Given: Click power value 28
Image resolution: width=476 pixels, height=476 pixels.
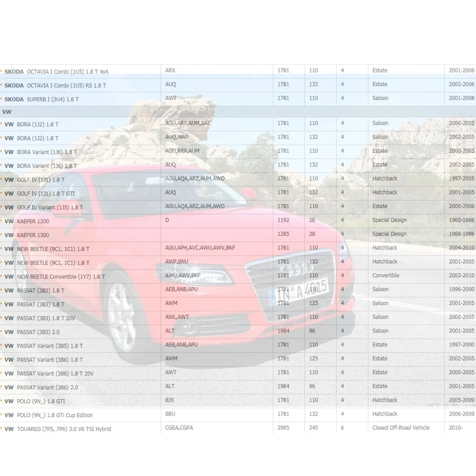Looking at the screenshot, I should click(312, 234).
